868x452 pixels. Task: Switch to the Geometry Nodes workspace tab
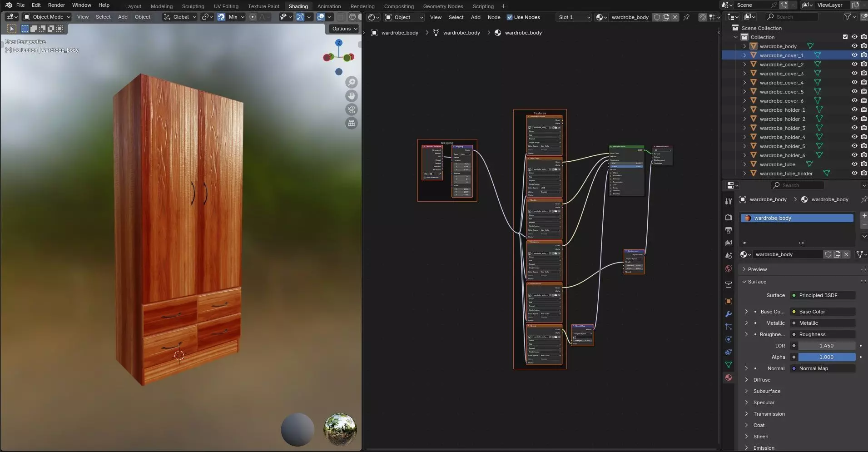(x=443, y=6)
